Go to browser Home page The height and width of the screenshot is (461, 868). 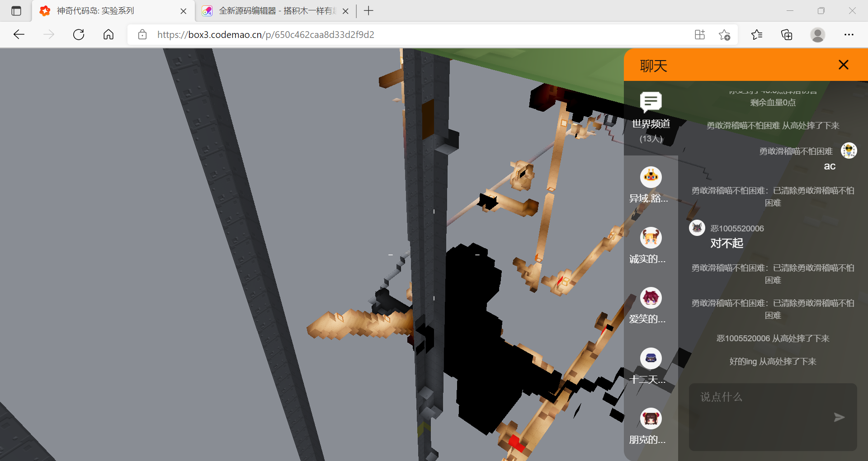(108, 35)
